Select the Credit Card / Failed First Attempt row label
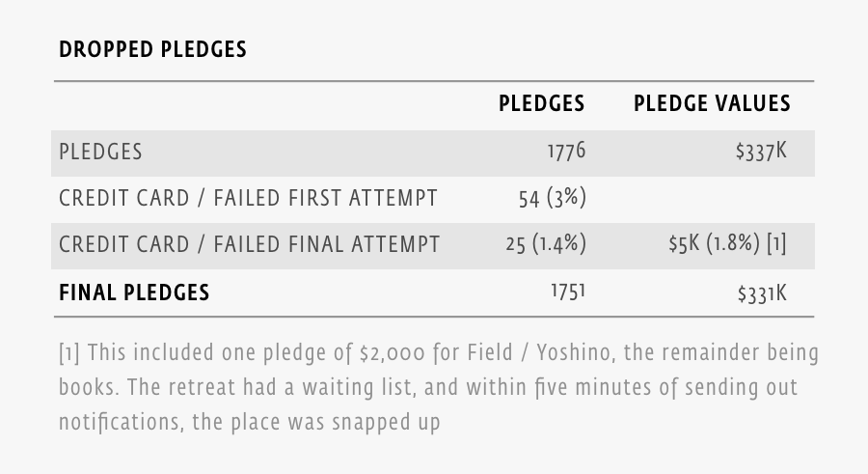868x474 pixels. pyautogui.click(x=248, y=199)
